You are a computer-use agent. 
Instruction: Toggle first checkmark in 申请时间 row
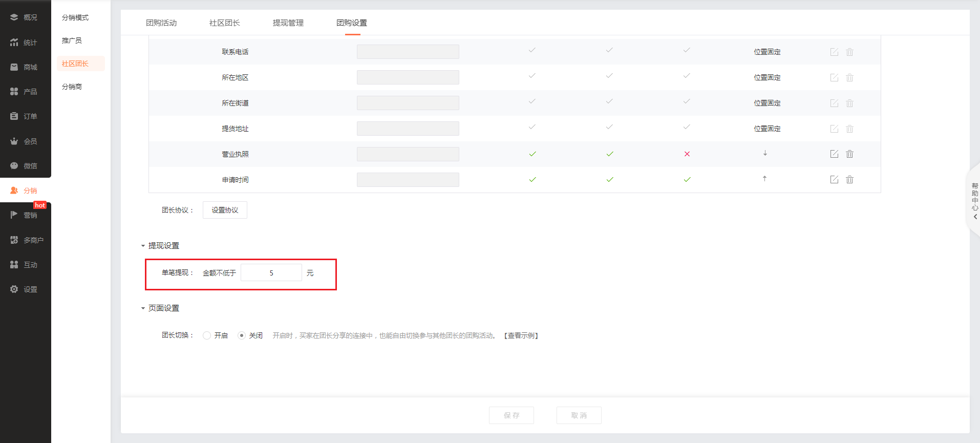tap(532, 179)
